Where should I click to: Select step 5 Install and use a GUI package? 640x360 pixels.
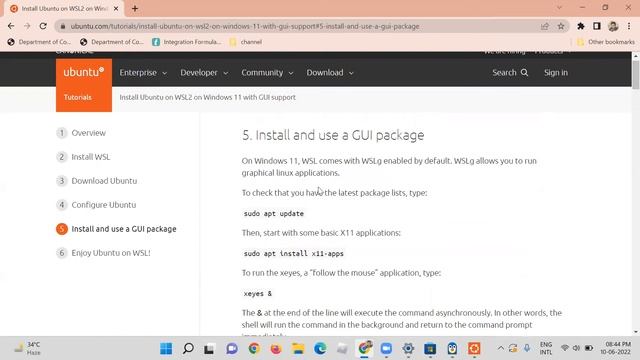[116, 229]
